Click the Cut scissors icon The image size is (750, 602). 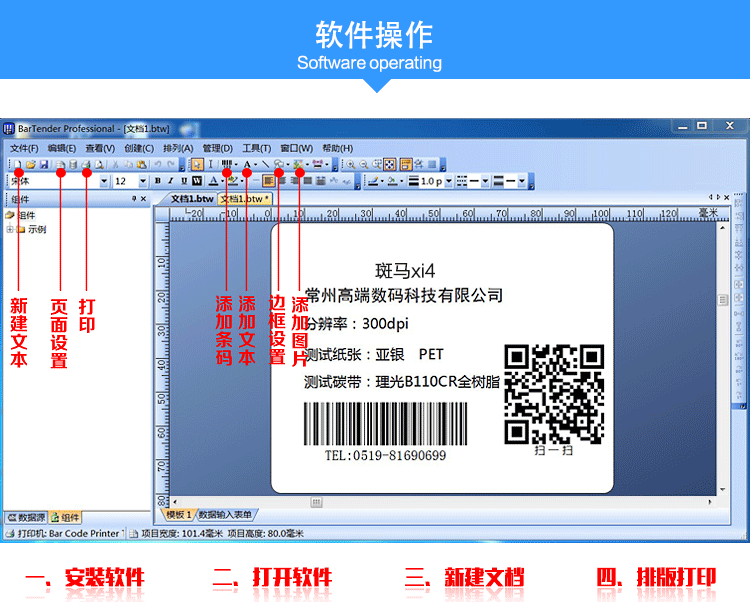(115, 164)
